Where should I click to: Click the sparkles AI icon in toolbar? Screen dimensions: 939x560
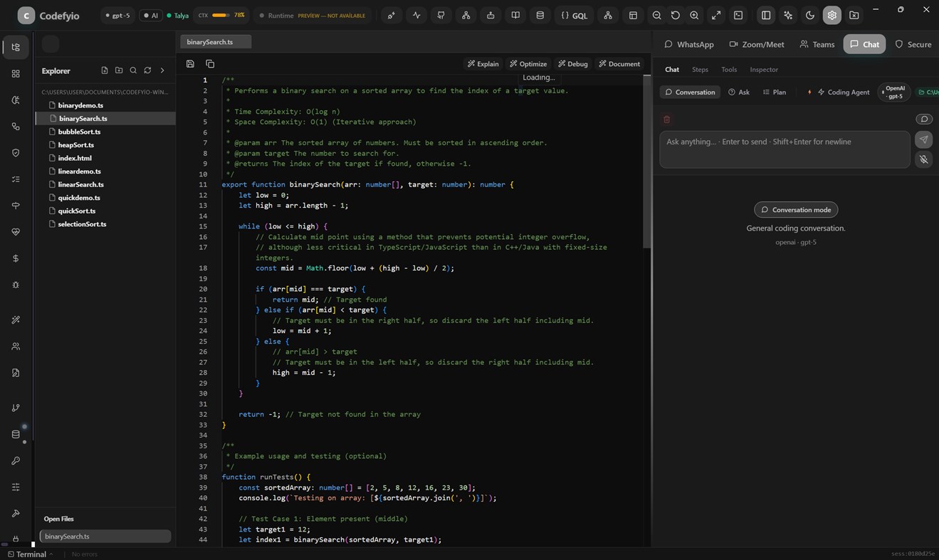788,15
